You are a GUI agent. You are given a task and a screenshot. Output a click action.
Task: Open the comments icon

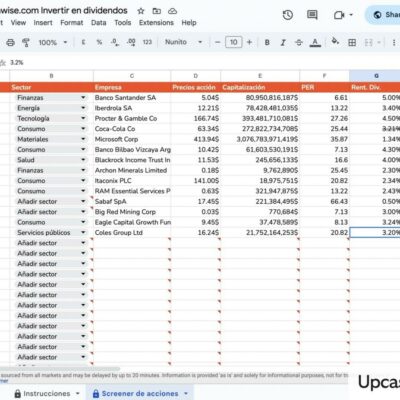click(x=312, y=15)
